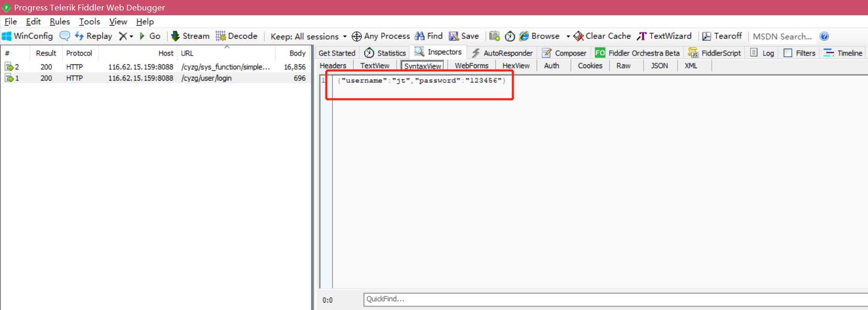
Task: Click the Remove sessions X icon
Action: pyautogui.click(x=123, y=36)
